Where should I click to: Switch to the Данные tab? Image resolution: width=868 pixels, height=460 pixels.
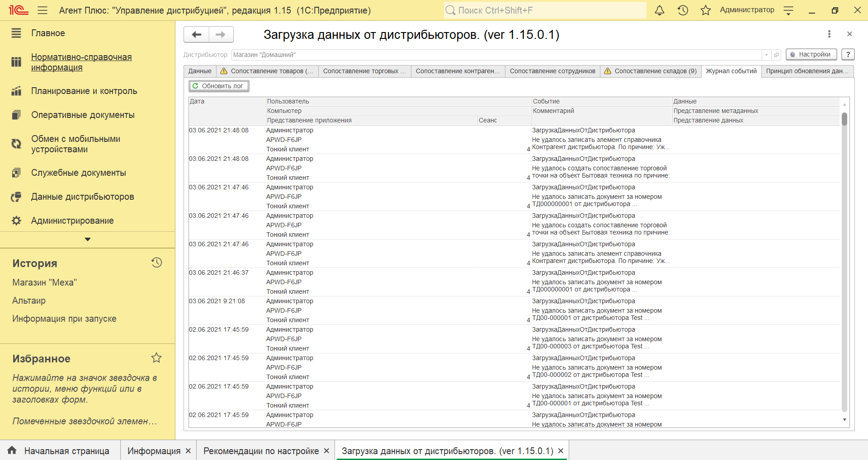(x=200, y=71)
